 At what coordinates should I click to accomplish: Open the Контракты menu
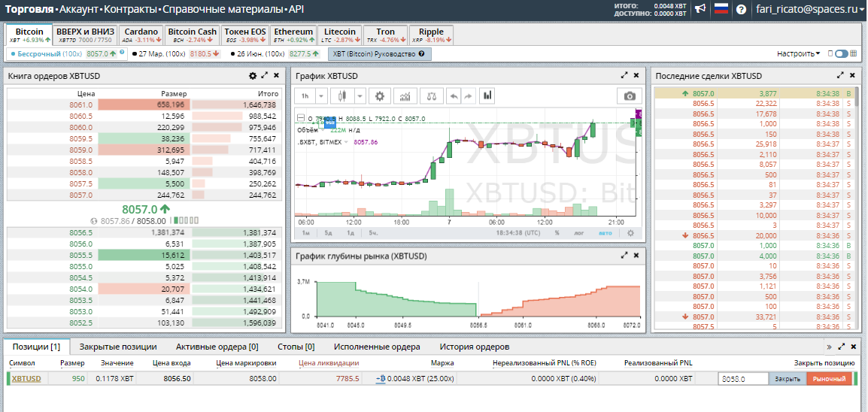(130, 10)
